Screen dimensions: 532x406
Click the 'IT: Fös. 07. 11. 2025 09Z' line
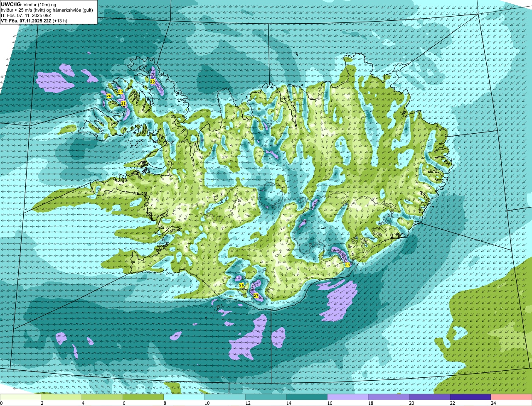tap(26, 15)
